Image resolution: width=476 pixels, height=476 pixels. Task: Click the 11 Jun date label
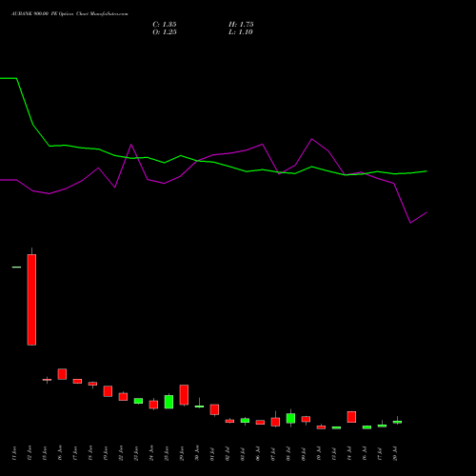(x=13, y=453)
